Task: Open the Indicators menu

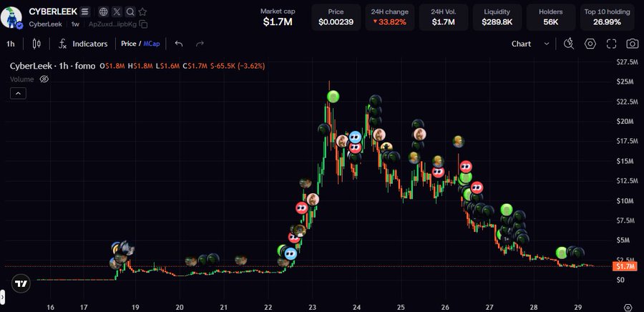Action: 84,44
